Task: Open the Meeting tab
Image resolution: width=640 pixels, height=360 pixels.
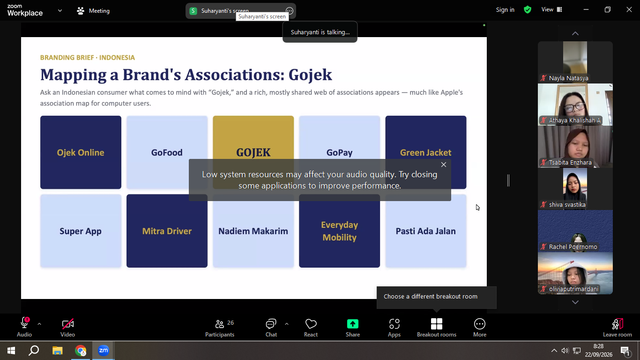Action: point(93,11)
